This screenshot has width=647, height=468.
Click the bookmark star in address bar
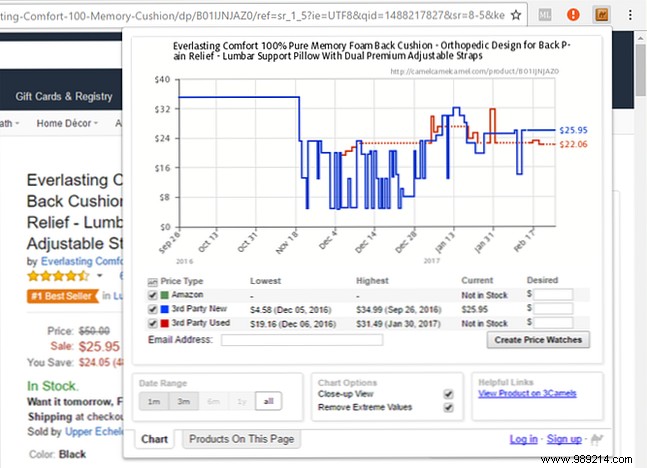pyautogui.click(x=515, y=15)
